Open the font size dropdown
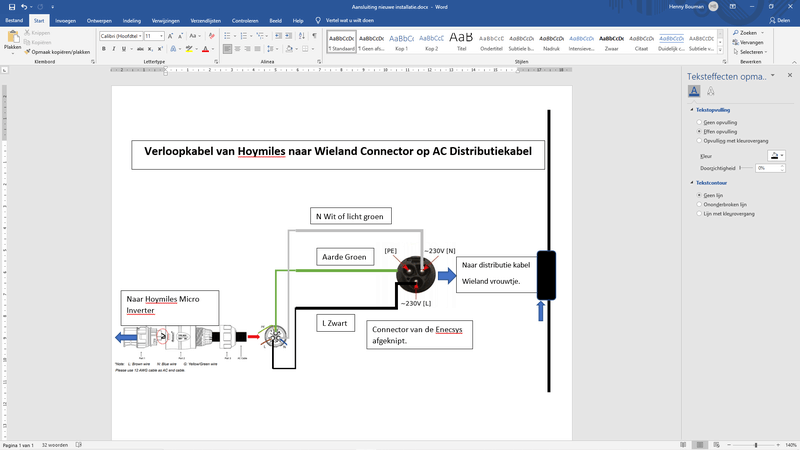This screenshot has width=800, height=450. coord(162,36)
